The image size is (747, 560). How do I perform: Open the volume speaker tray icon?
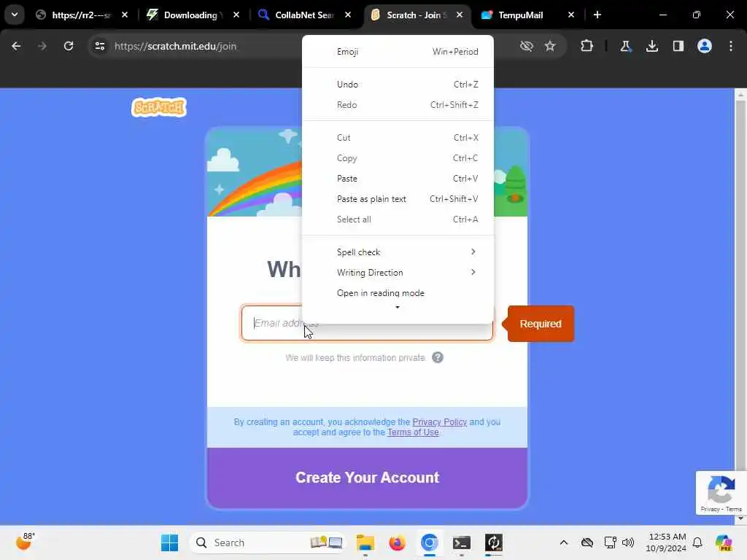[628, 542]
